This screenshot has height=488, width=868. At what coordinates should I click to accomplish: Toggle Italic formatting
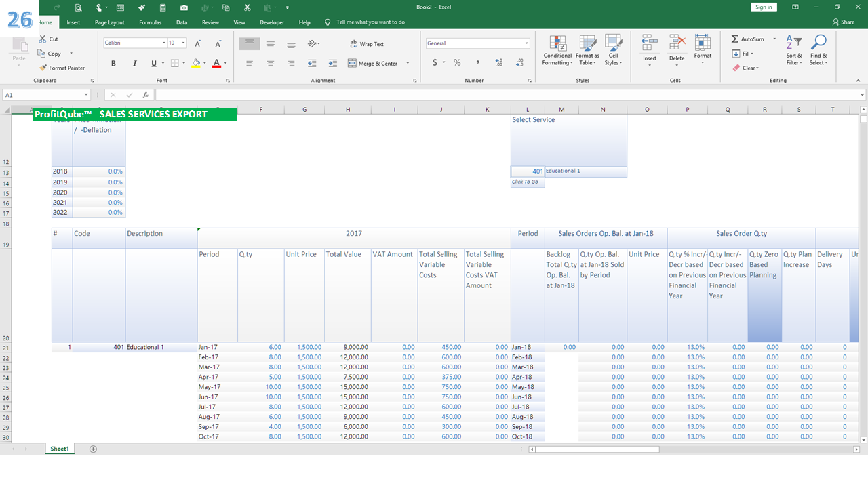pyautogui.click(x=134, y=64)
